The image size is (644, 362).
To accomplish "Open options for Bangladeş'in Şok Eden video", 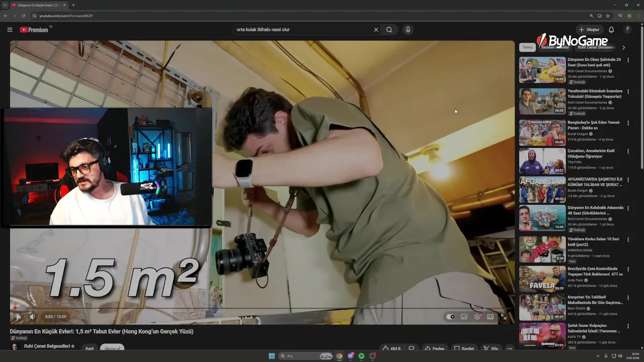I will point(628,123).
